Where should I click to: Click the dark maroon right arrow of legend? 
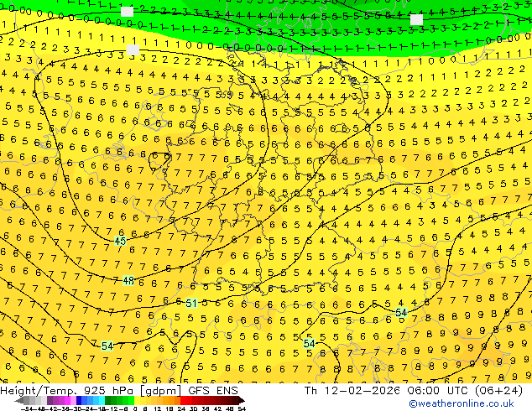(242, 401)
